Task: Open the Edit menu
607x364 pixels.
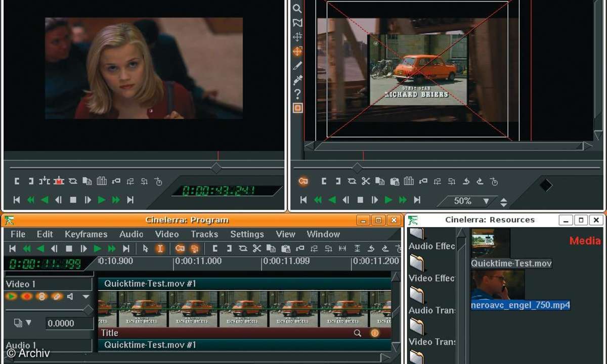Action: pos(45,234)
